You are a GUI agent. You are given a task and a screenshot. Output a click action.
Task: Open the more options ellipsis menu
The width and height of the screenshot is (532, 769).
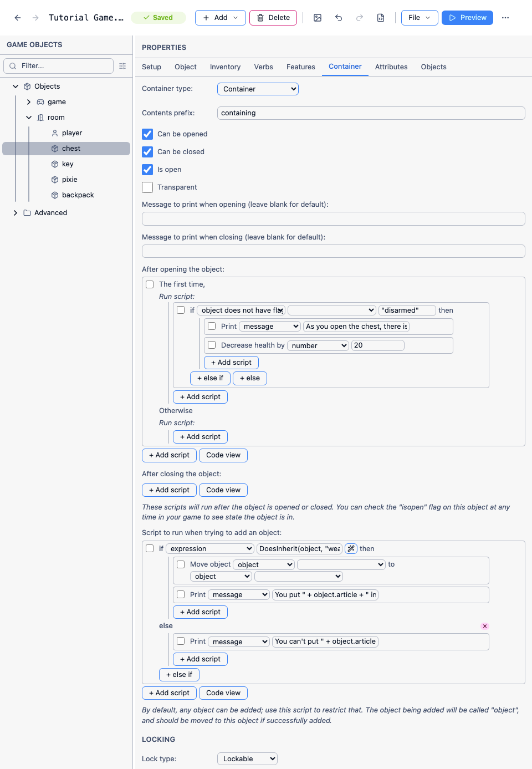click(505, 18)
